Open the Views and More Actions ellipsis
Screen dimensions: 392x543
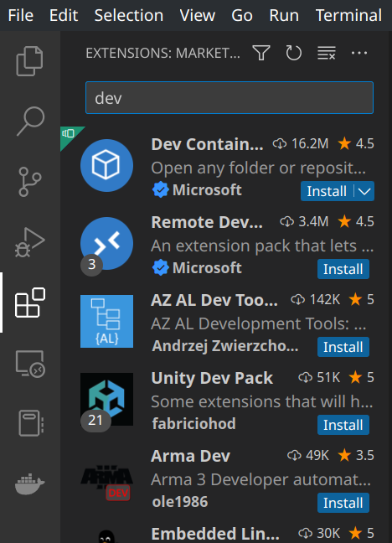point(359,53)
